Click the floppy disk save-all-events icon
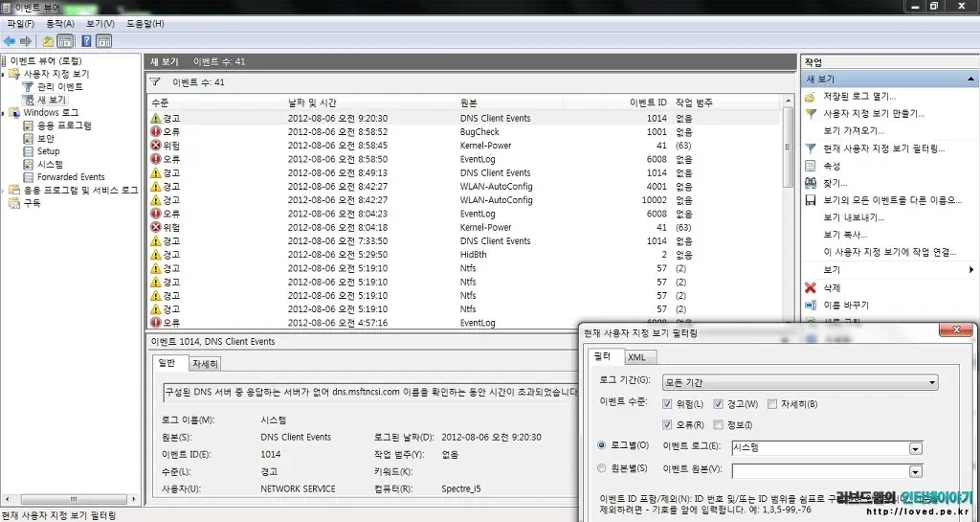980x522 pixels. click(811, 201)
